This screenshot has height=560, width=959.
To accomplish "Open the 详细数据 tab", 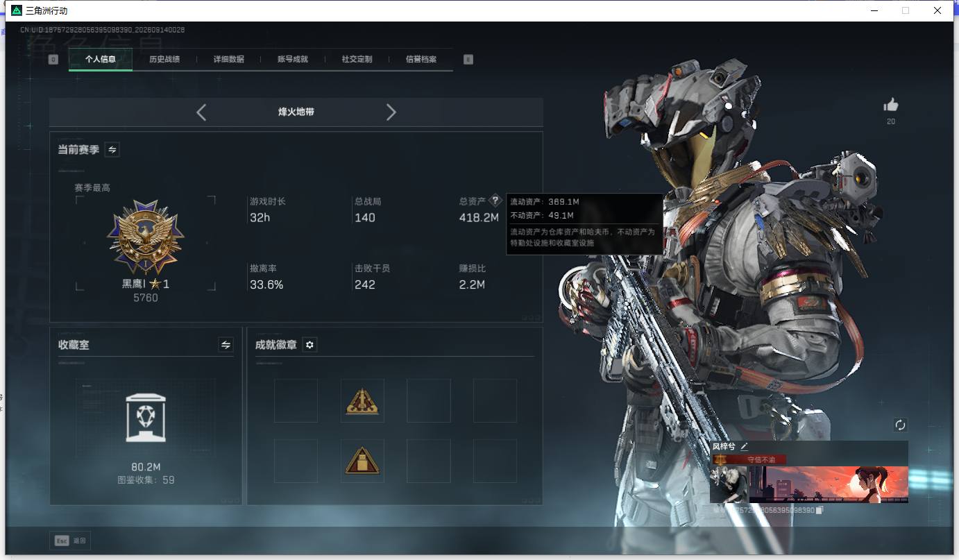I will 228,60.
